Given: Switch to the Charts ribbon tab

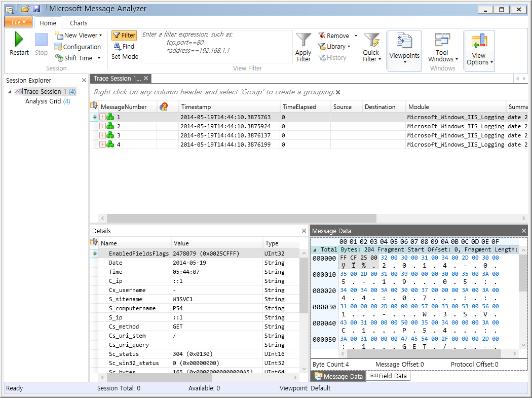Looking at the screenshot, I should point(79,23).
